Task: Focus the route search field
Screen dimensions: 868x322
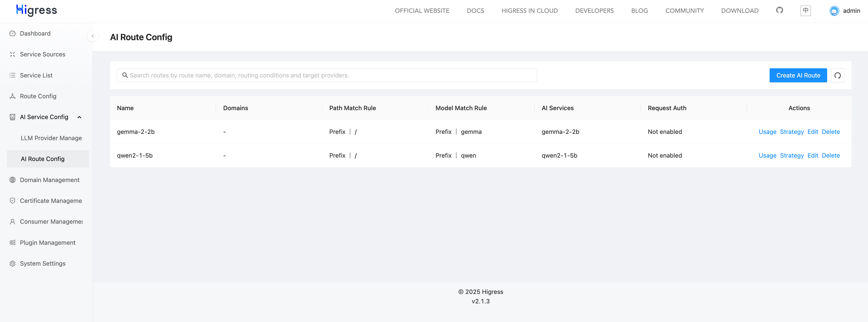Action: (327, 75)
